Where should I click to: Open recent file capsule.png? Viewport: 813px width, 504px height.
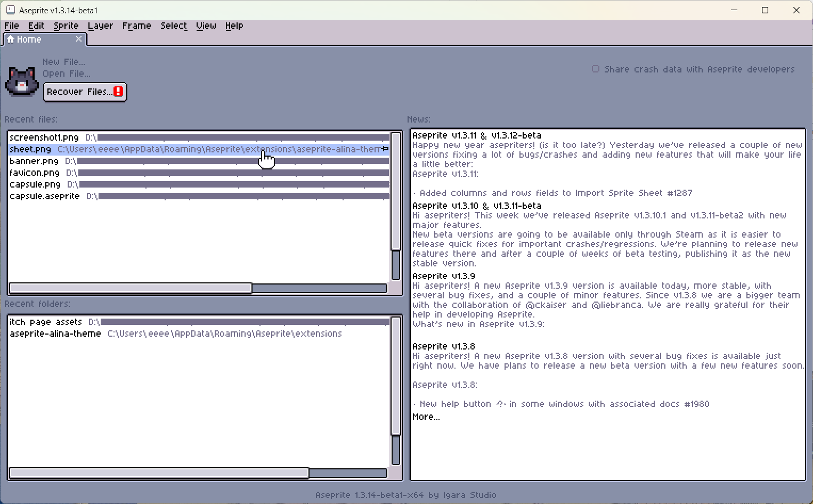[199, 184]
